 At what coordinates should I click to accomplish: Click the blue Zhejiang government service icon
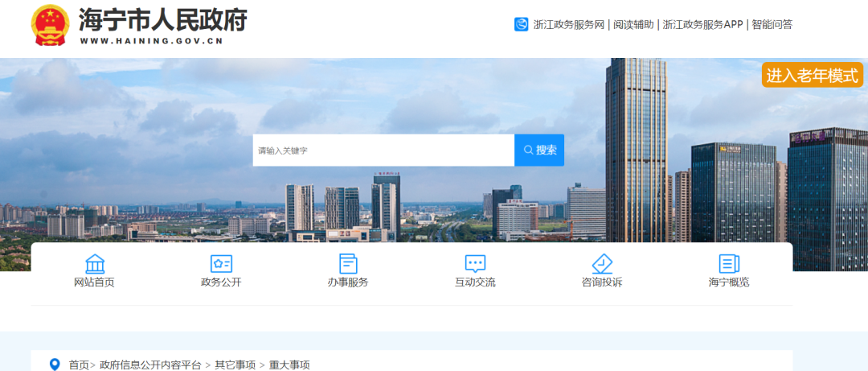click(x=521, y=24)
